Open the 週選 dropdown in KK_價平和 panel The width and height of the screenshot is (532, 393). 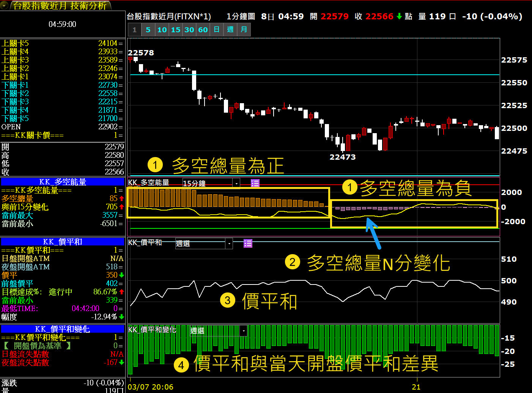tap(229, 244)
